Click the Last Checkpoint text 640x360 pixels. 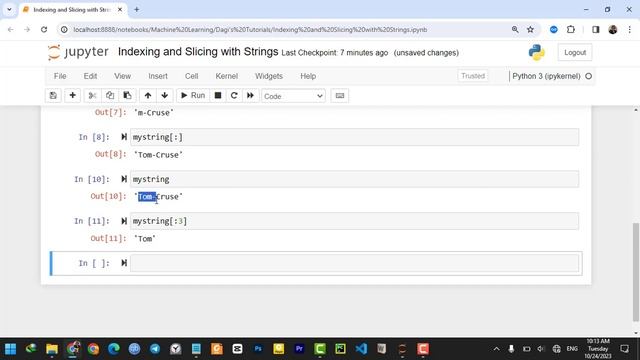point(334,53)
